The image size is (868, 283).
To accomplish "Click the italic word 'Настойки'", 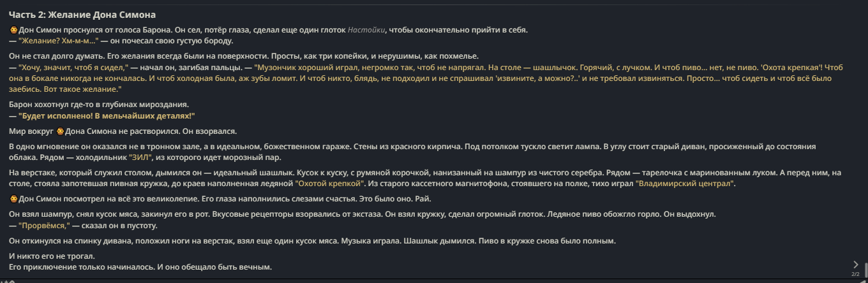I will tap(366, 30).
